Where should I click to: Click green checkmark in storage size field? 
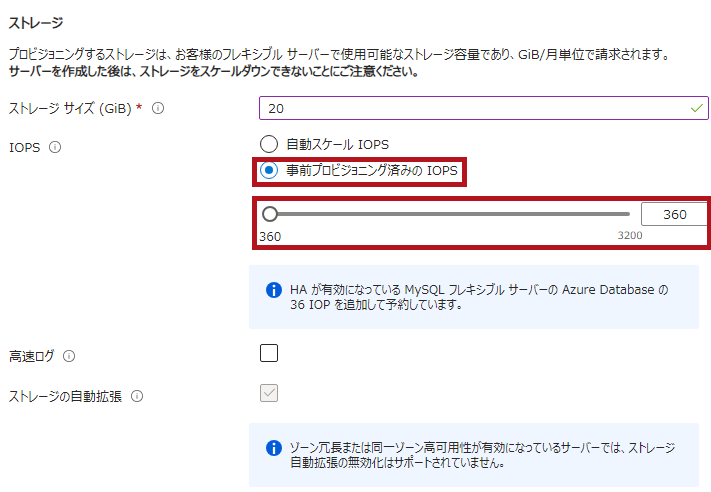pos(696,108)
